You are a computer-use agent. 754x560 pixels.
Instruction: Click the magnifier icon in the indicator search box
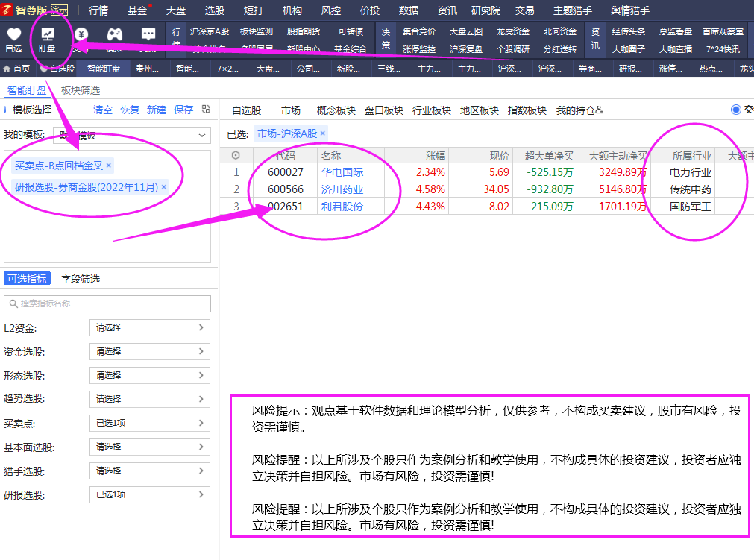(x=13, y=303)
